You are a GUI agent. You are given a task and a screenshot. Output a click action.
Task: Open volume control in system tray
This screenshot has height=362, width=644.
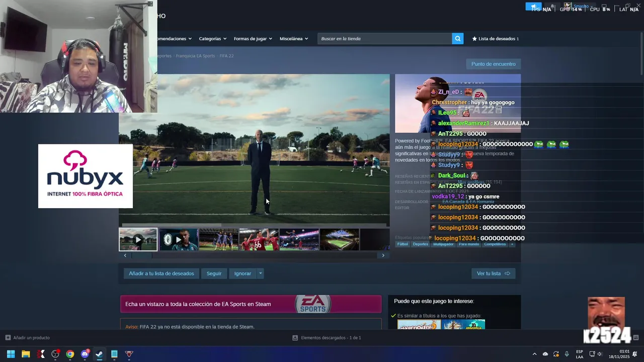(x=600, y=354)
